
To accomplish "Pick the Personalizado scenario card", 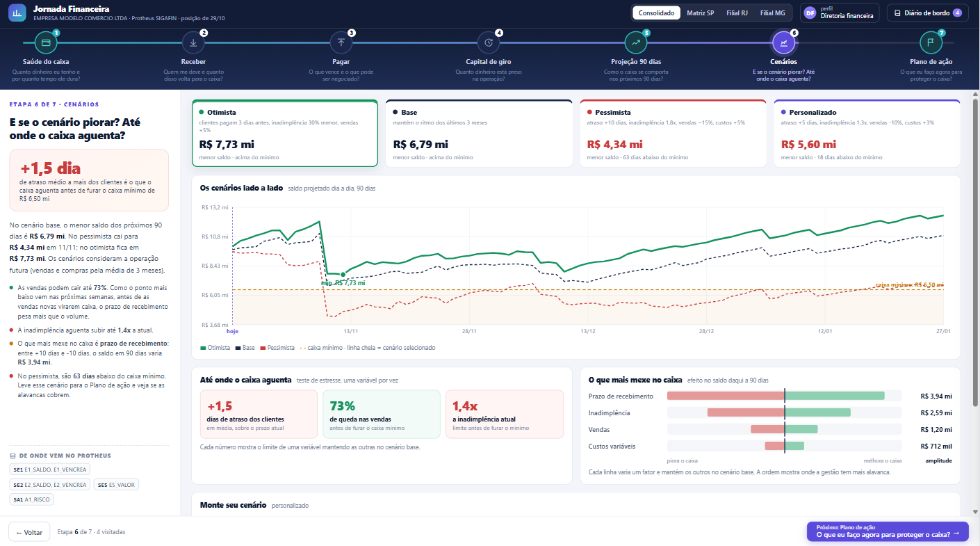I will (x=867, y=134).
